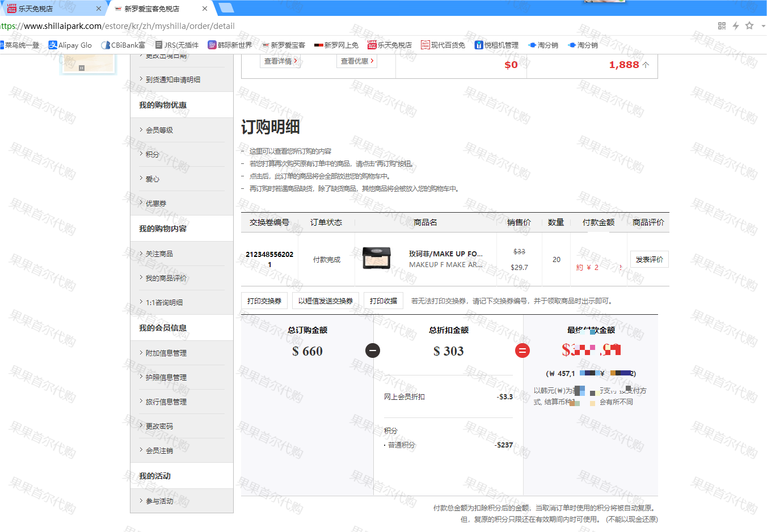Image resolution: width=767 pixels, height=532 pixels.
Task: Close the 乐天免税店 browser tab
Action: [x=99, y=9]
